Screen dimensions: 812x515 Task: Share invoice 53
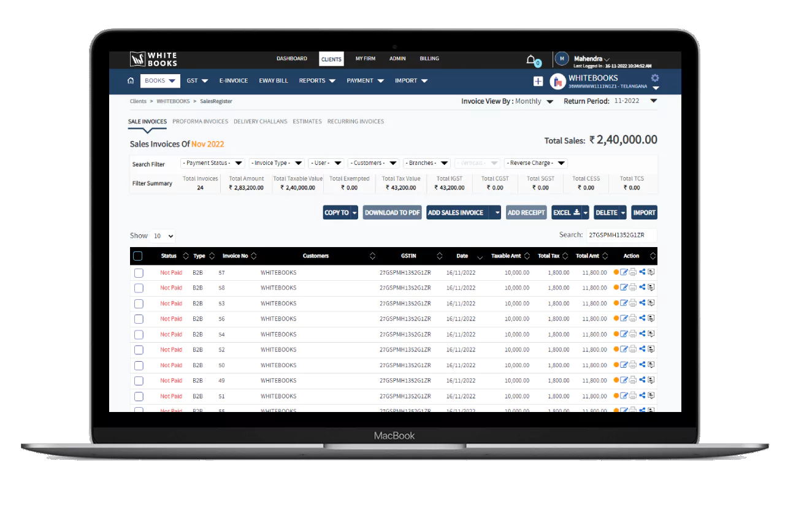pos(642,303)
